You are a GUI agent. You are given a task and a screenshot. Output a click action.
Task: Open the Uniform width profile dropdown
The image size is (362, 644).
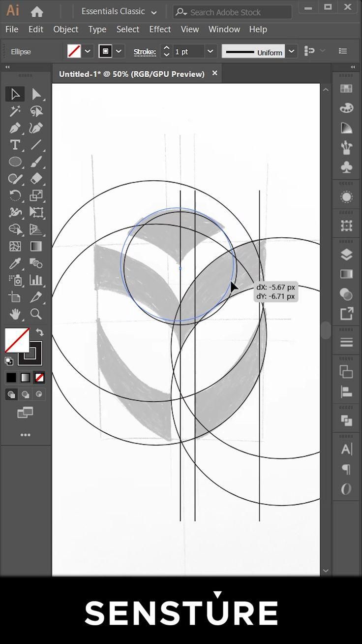pyautogui.click(x=292, y=51)
